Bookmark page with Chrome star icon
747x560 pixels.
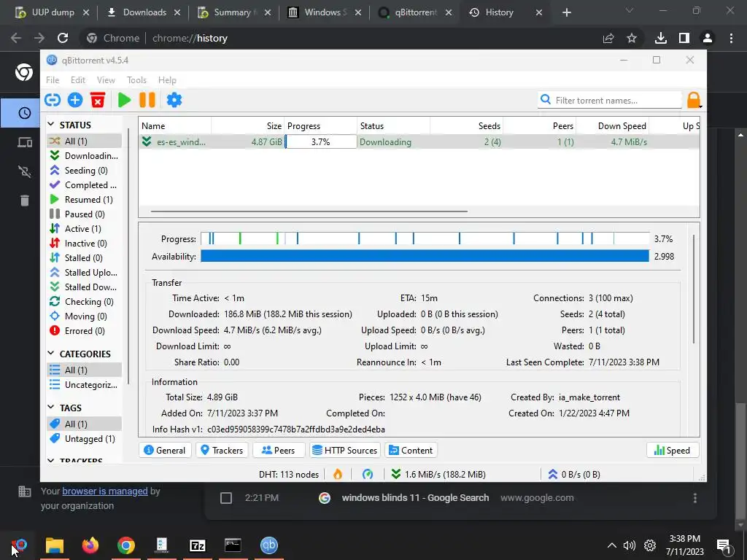tap(632, 38)
